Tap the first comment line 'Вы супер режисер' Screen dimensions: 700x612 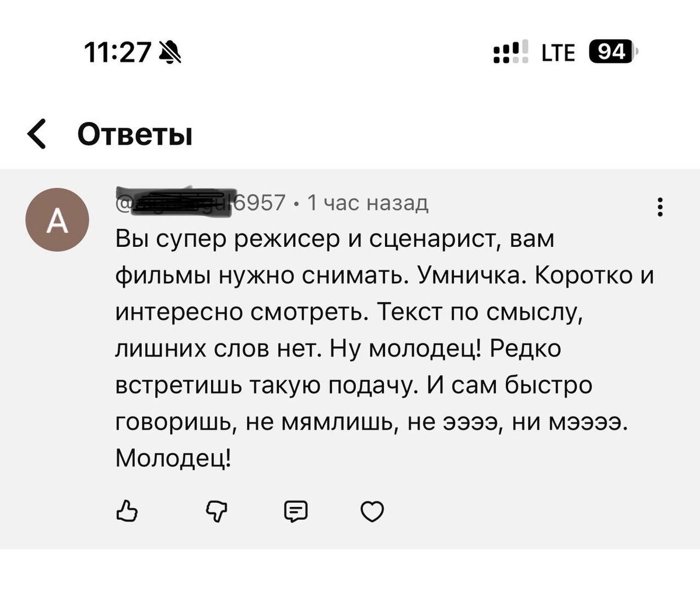[x=334, y=239]
